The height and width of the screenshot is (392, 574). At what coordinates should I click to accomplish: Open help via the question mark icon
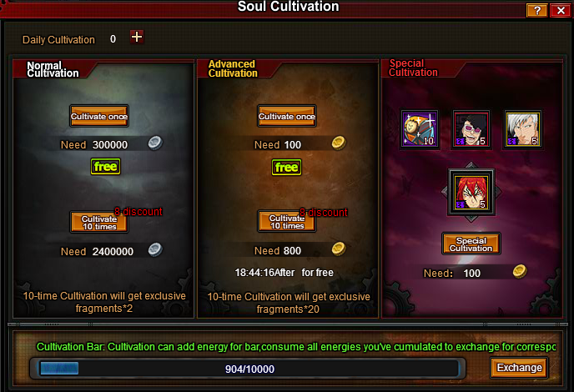click(x=536, y=10)
